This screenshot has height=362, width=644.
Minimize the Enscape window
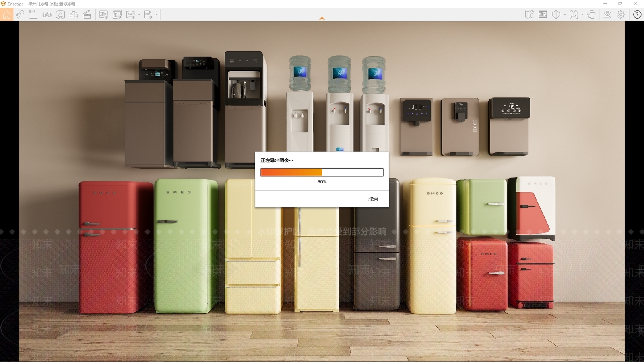pyautogui.click(x=605, y=4)
